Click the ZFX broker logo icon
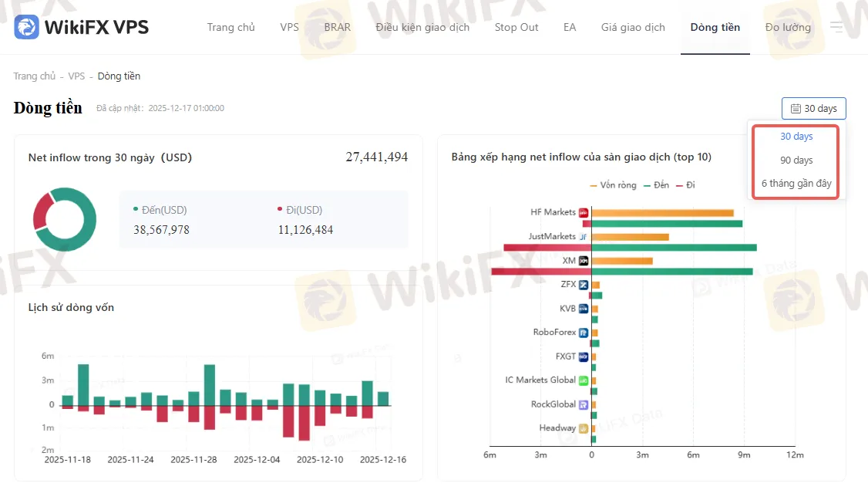The height and width of the screenshot is (490, 868). click(584, 285)
